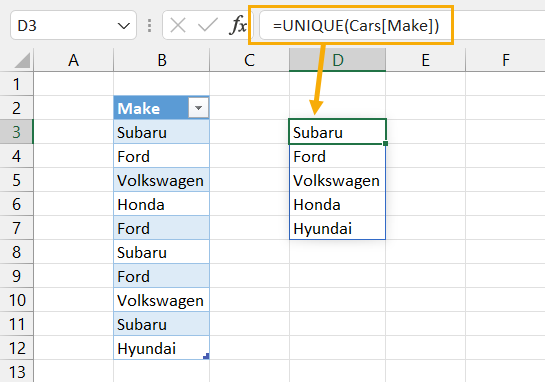Screen dimensions: 545x382
Task: Select cell B9 containing Ford
Action: 162,276
